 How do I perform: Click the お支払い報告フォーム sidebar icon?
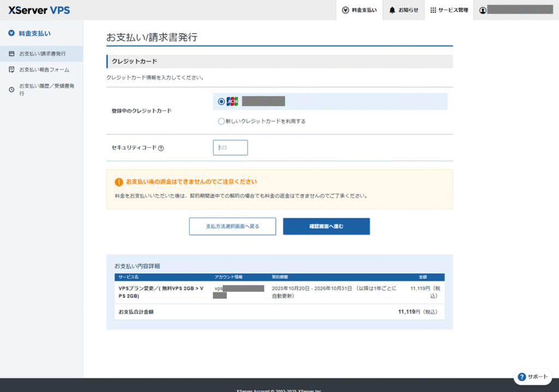11,70
